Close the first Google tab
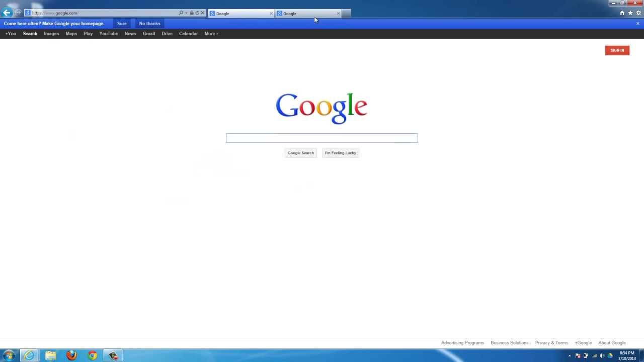This screenshot has height=362, width=644. (x=272, y=14)
